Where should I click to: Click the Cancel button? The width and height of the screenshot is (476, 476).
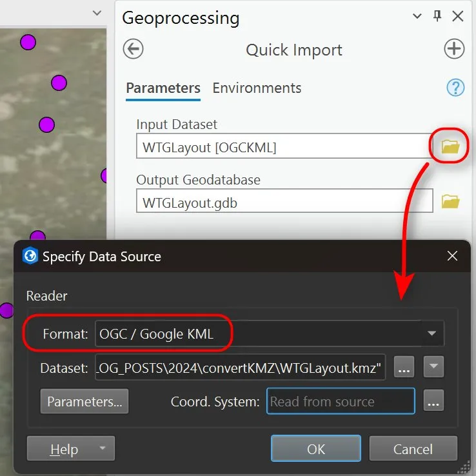(413, 449)
